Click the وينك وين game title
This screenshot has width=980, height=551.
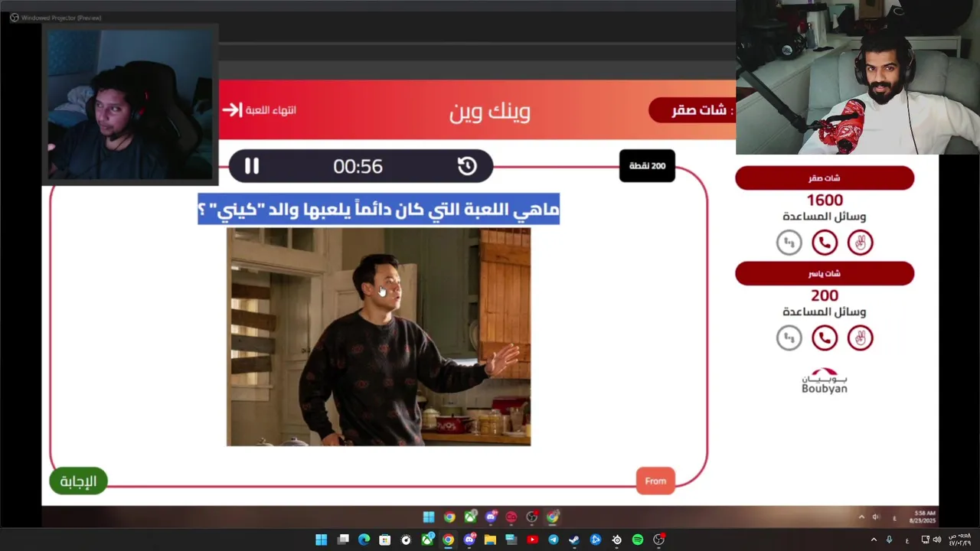pyautogui.click(x=489, y=112)
